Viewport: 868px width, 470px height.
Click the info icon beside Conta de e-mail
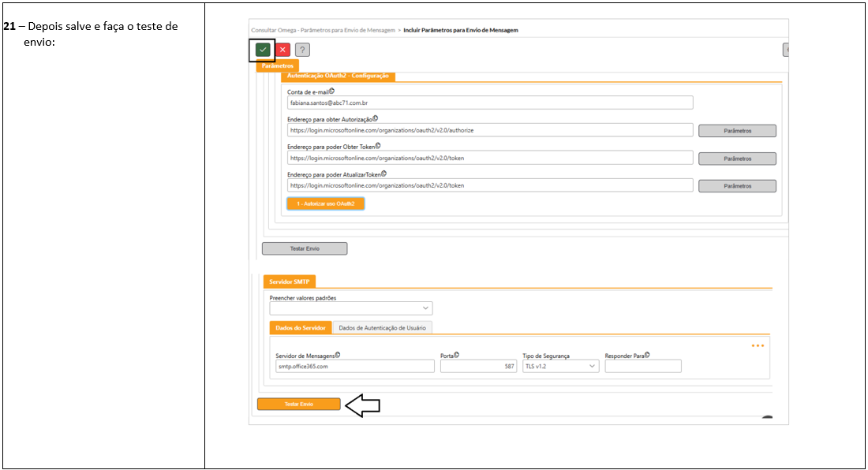click(331, 91)
